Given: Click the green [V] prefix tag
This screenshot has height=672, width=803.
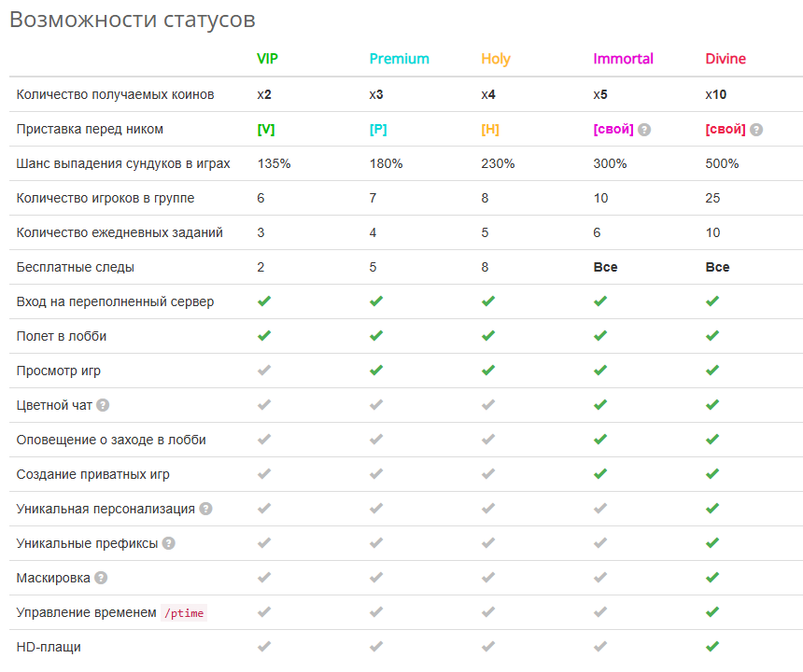Looking at the screenshot, I should [x=266, y=130].
